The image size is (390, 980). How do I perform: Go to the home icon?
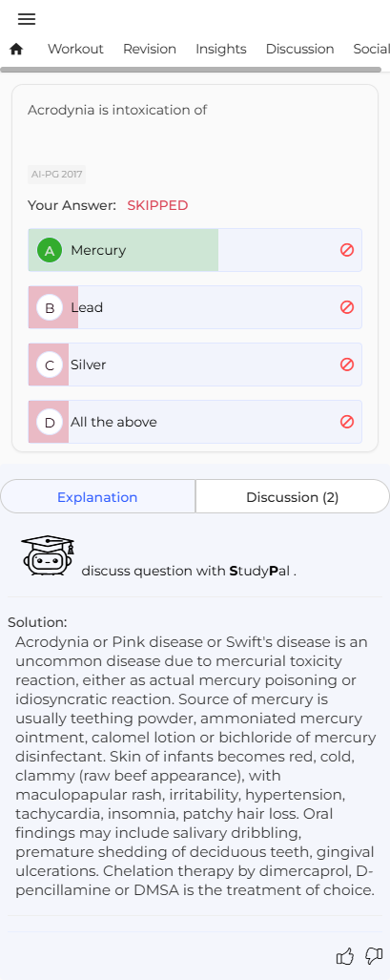16,49
